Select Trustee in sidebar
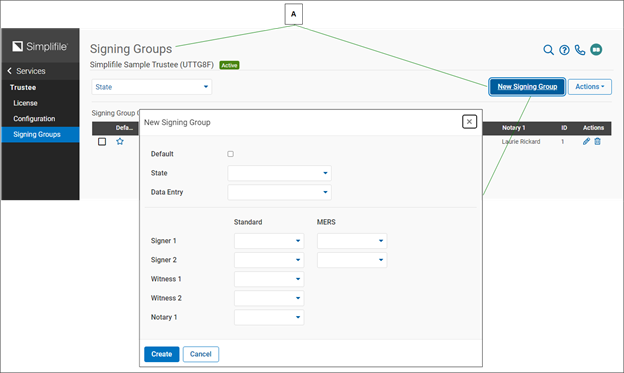The width and height of the screenshot is (624, 373). [x=23, y=88]
